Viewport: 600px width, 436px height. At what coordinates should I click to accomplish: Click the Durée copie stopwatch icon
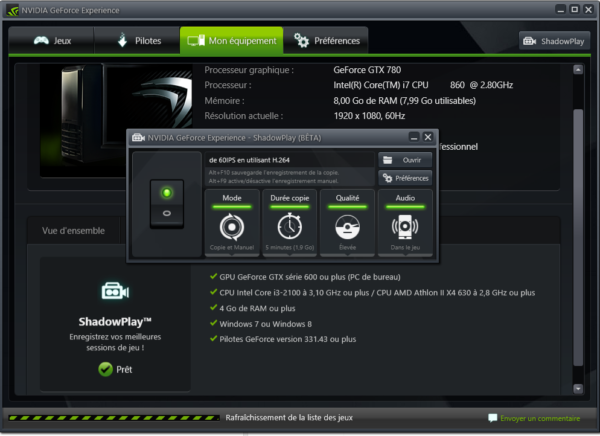(290, 226)
